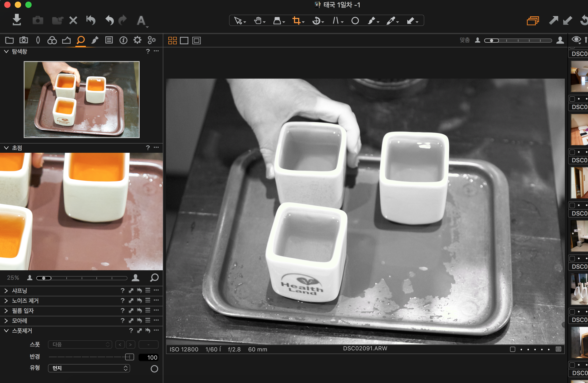
Task: Tick the first thumbnail checkbox in browser
Action: [x=572, y=99]
